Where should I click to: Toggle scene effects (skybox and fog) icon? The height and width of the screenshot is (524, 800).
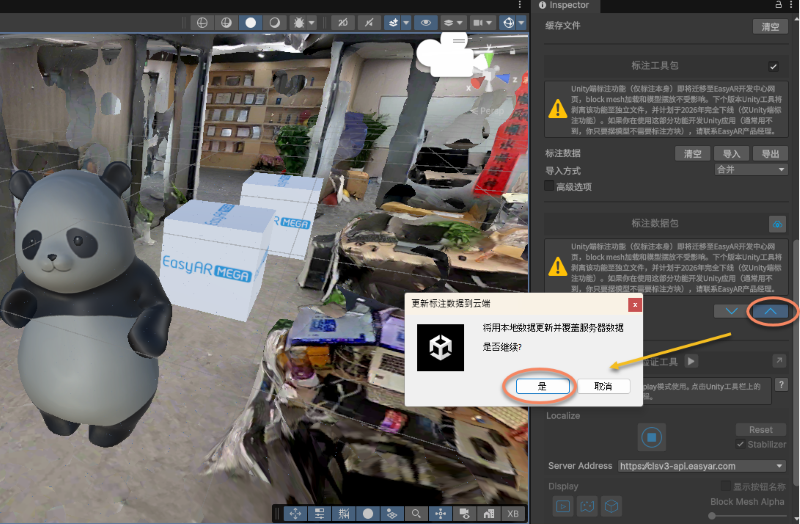click(x=393, y=22)
